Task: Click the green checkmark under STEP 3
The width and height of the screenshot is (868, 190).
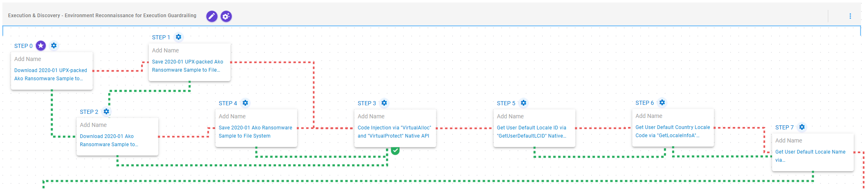Action: coord(395,151)
